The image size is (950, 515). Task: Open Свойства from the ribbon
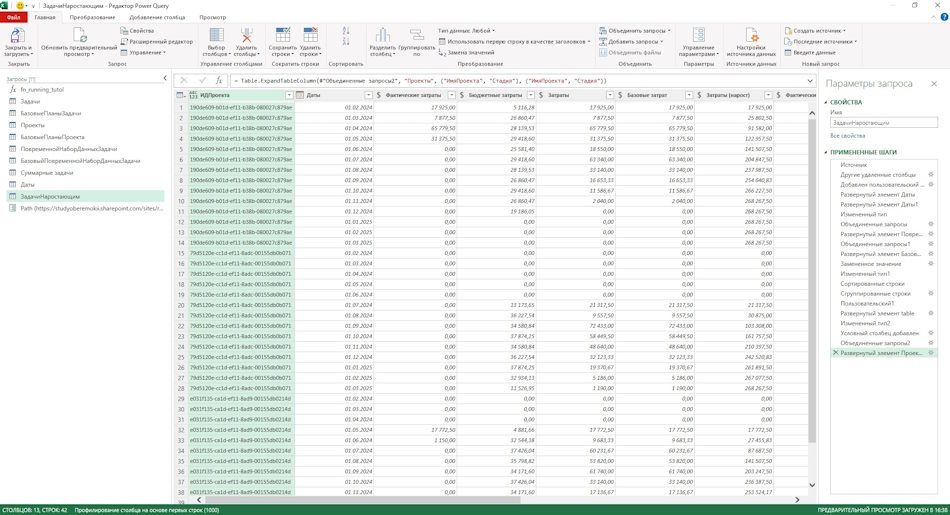pyautogui.click(x=137, y=30)
